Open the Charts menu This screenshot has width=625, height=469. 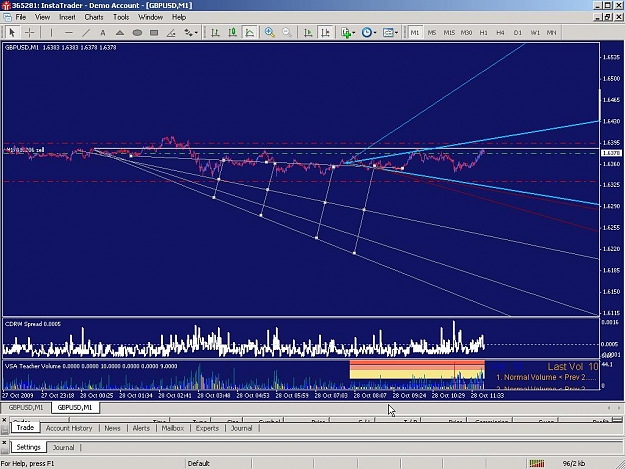(x=94, y=17)
